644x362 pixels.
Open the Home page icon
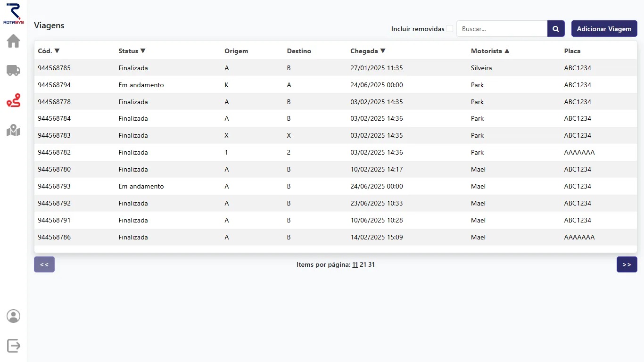(13, 41)
